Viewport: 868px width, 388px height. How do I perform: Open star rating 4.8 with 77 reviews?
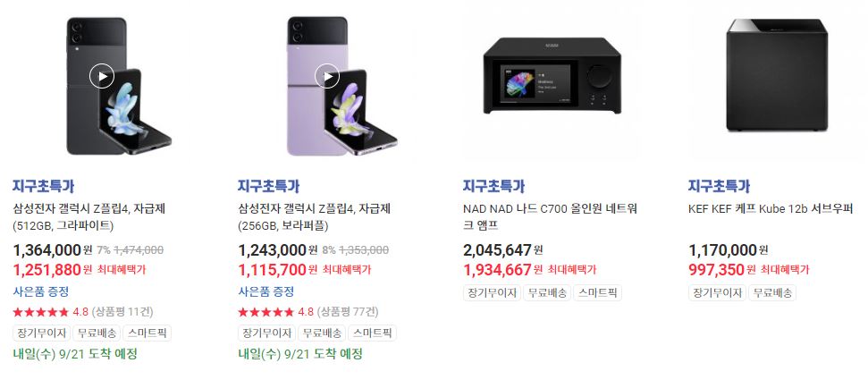[308, 312]
